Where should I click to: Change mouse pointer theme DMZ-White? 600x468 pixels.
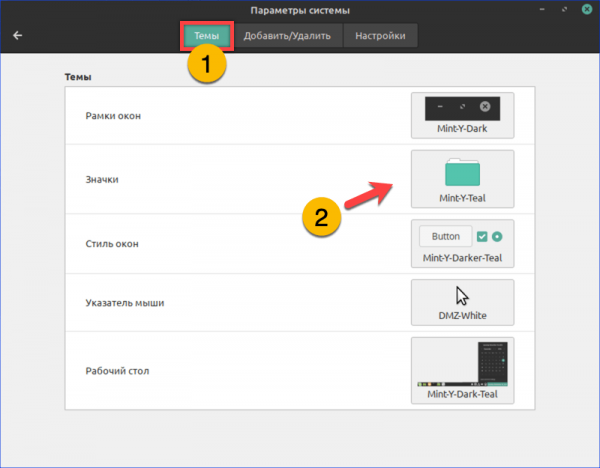[x=462, y=302]
